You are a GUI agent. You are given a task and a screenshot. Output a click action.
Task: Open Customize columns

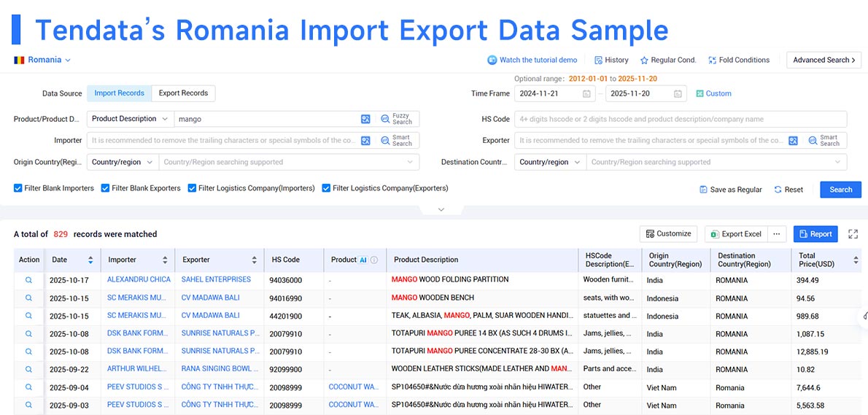(668, 233)
